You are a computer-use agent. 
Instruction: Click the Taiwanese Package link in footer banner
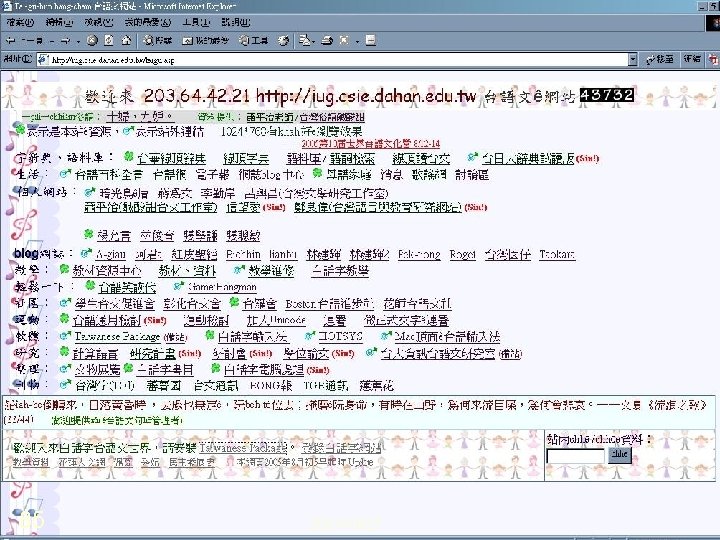coord(243,447)
